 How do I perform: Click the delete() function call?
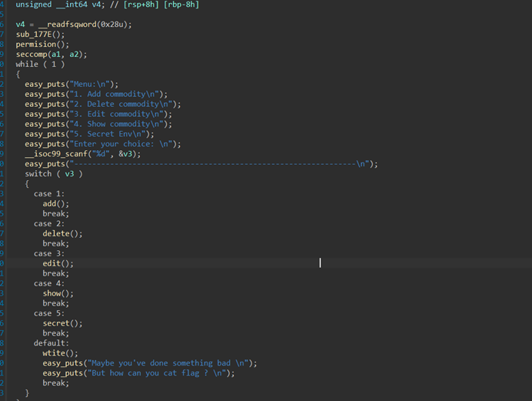tap(62, 234)
